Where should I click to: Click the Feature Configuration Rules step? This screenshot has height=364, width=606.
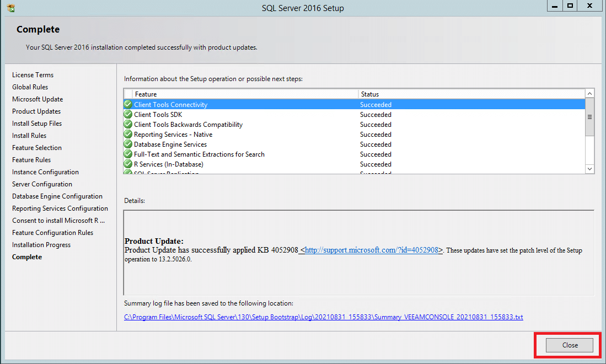(x=52, y=233)
